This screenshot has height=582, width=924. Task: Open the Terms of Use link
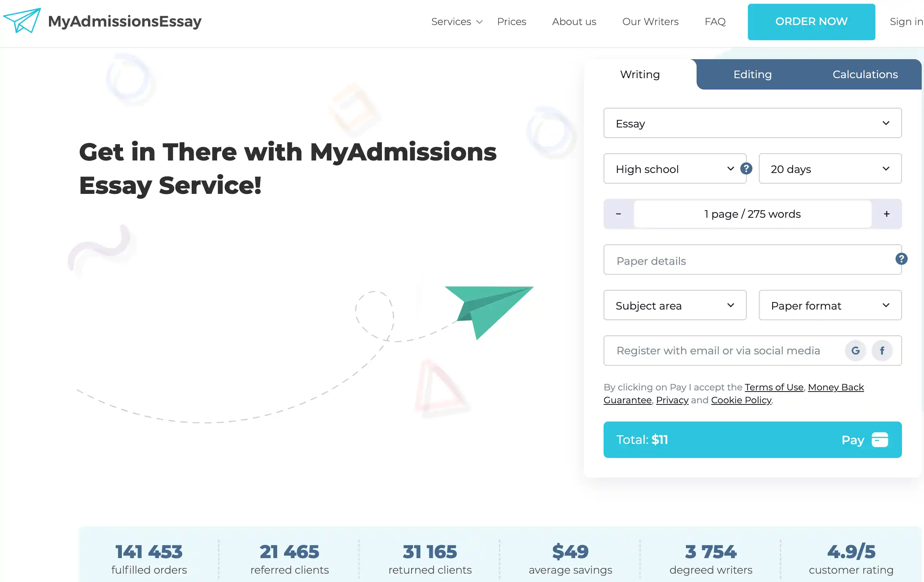pos(774,387)
